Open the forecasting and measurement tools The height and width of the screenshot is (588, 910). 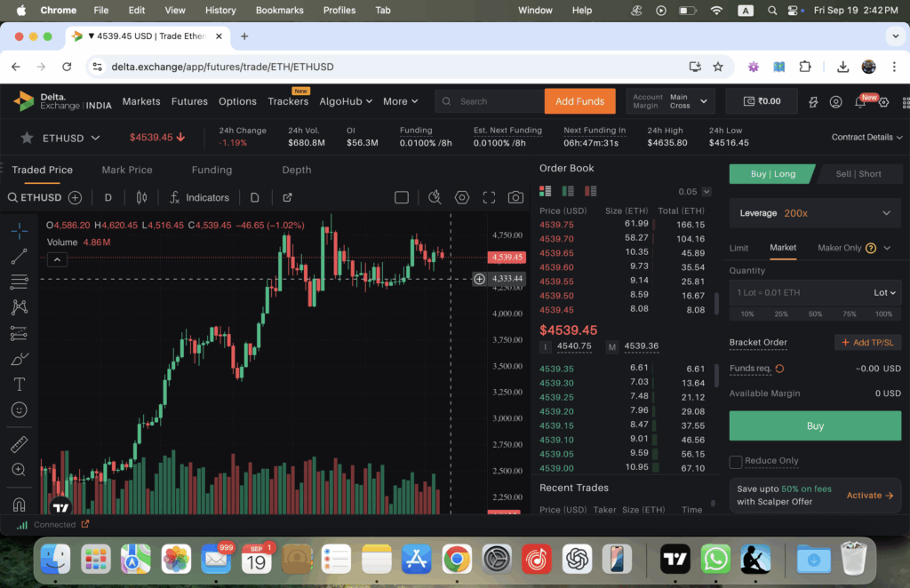point(20,333)
